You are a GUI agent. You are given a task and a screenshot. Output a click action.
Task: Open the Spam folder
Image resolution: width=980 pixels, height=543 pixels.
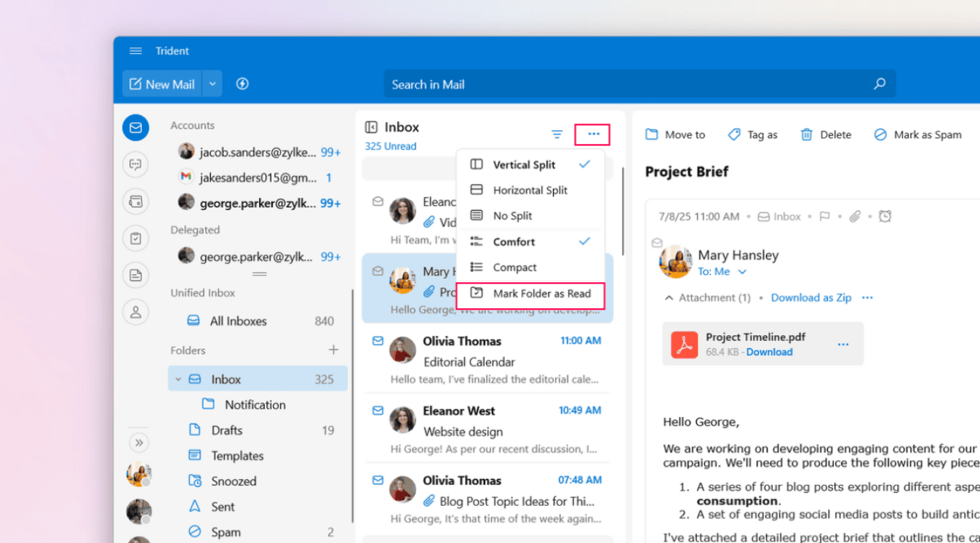pyautogui.click(x=258, y=531)
